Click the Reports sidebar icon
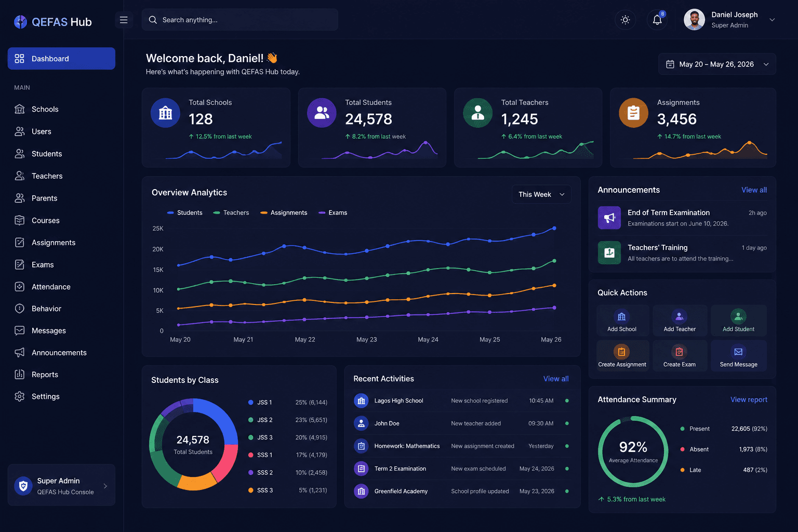Viewport: 798px width, 532px height. point(20,375)
